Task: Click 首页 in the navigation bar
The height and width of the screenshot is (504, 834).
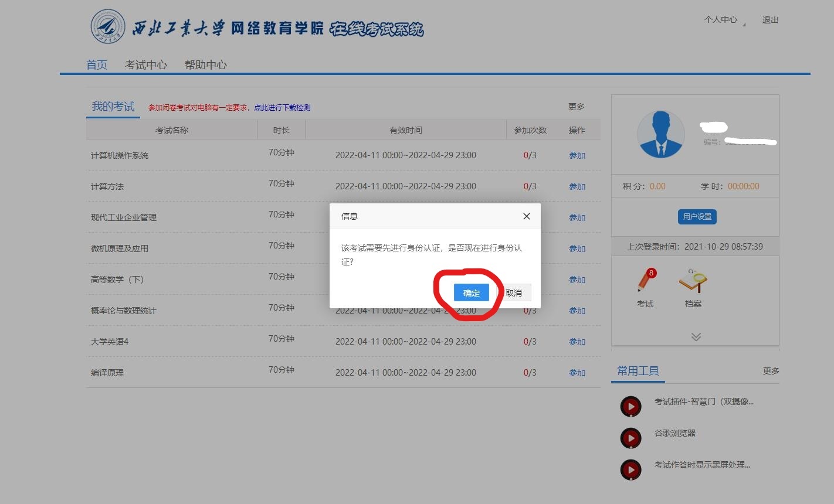Action: [x=97, y=64]
